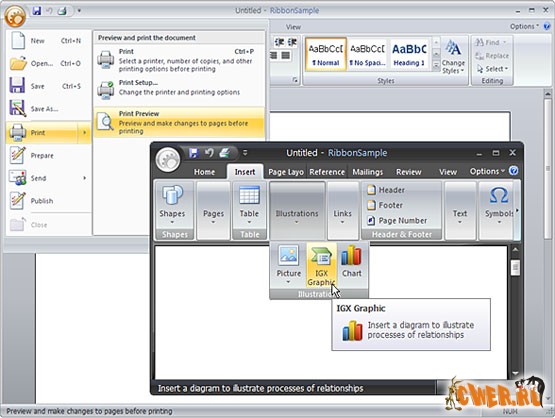Apply the No Spacing style

367,55
